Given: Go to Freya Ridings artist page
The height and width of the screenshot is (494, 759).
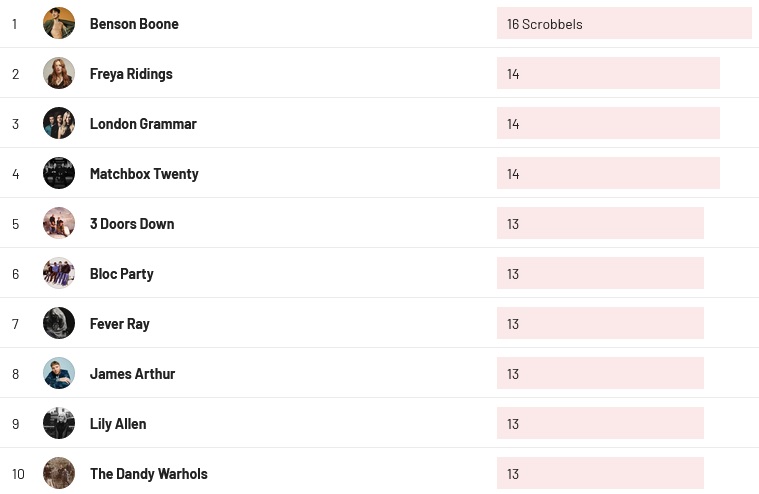Looking at the screenshot, I should tap(131, 74).
